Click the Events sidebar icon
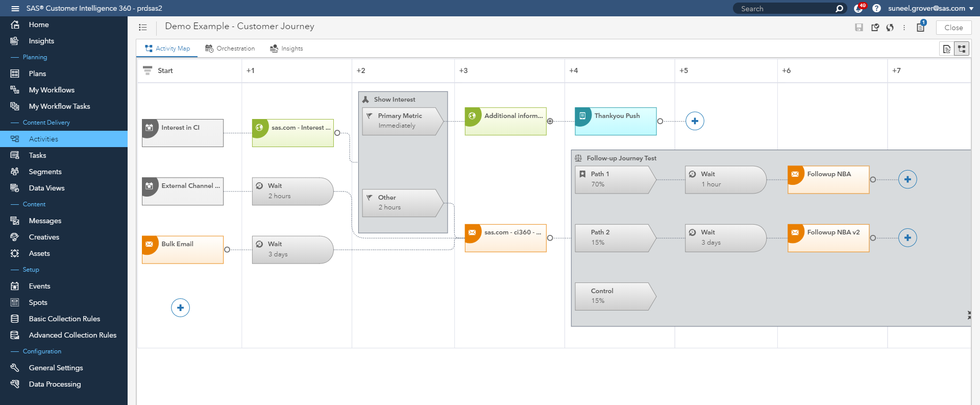 point(15,286)
